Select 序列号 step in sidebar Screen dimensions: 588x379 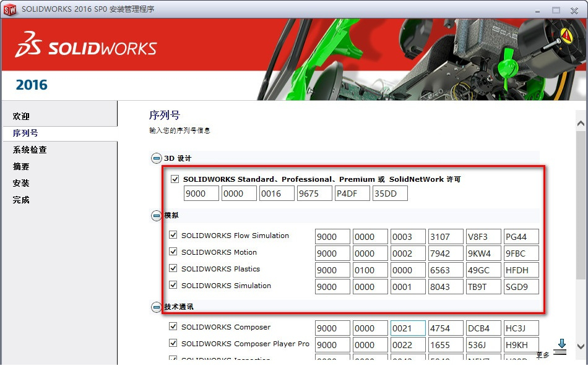pyautogui.click(x=25, y=134)
